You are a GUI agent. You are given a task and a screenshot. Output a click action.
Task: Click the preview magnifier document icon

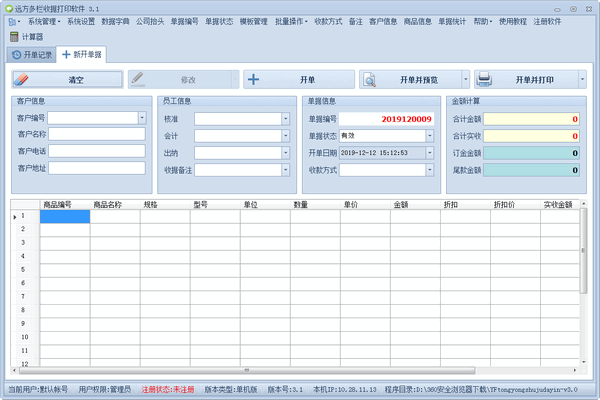[369, 80]
